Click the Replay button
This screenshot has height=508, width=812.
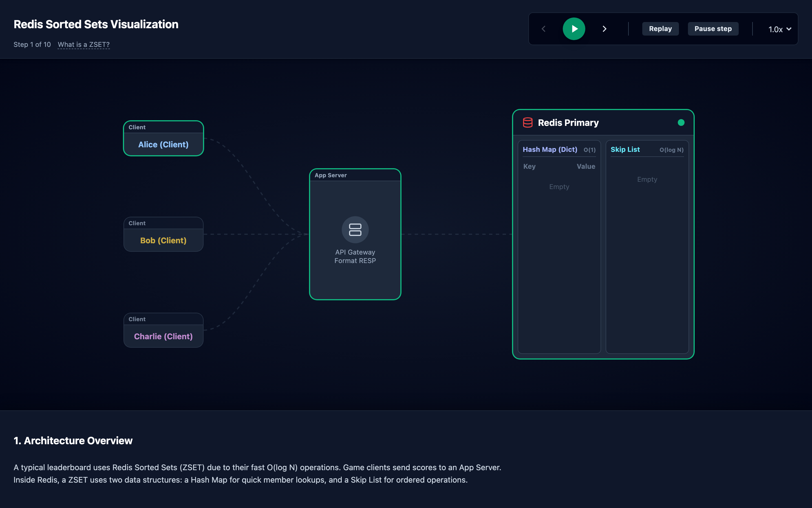pos(660,29)
